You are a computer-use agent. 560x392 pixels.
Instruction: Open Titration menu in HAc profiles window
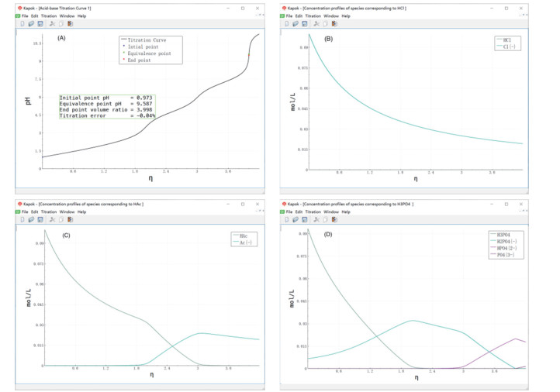49,211
